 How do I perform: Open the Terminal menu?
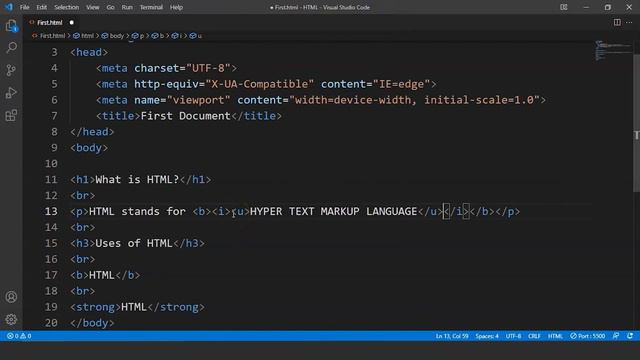pos(151,7)
